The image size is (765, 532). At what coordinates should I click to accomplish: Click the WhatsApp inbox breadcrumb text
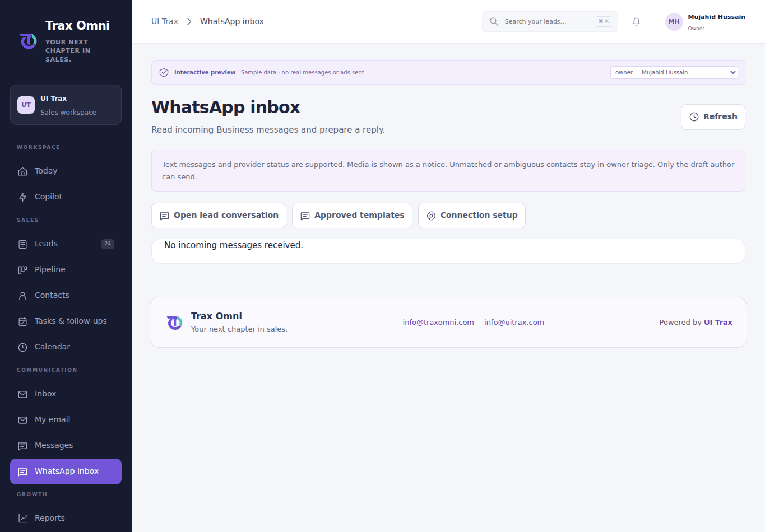click(231, 21)
